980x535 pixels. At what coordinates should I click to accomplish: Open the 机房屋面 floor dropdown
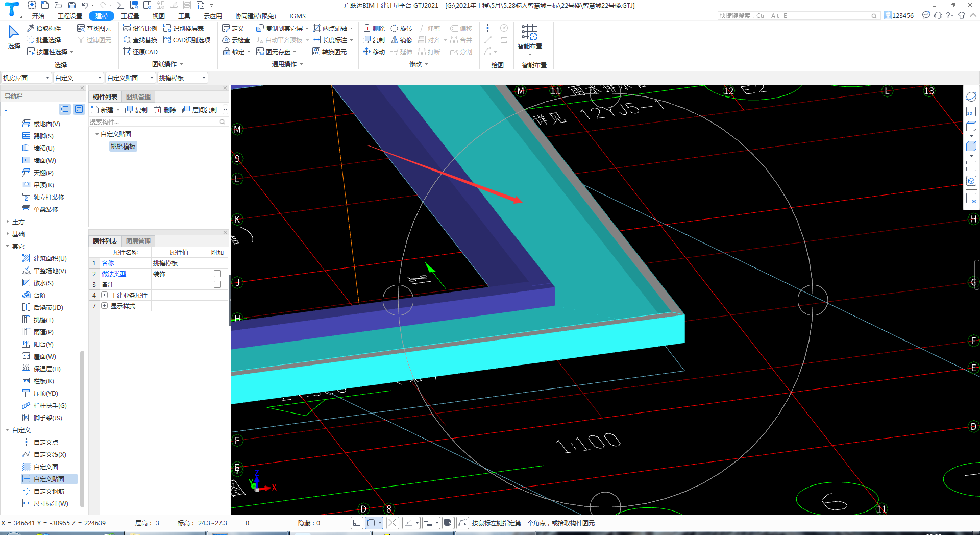pyautogui.click(x=26, y=78)
